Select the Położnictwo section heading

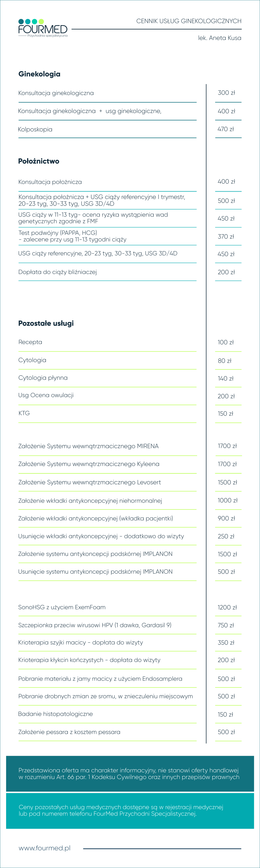[39, 161]
